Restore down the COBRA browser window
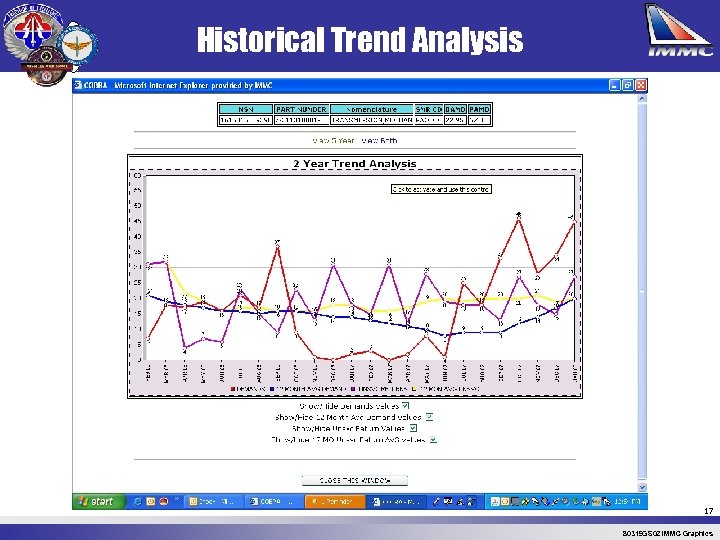 [x=628, y=85]
